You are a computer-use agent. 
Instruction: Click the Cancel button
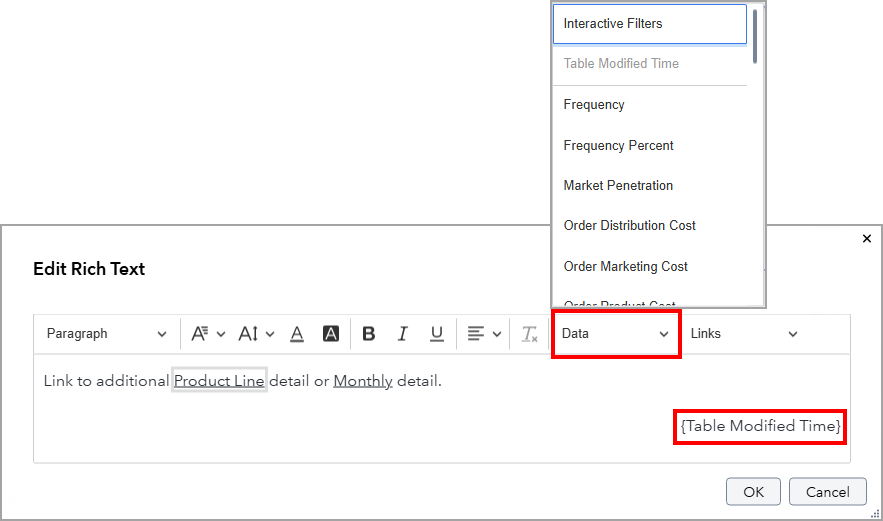pyautogui.click(x=827, y=492)
